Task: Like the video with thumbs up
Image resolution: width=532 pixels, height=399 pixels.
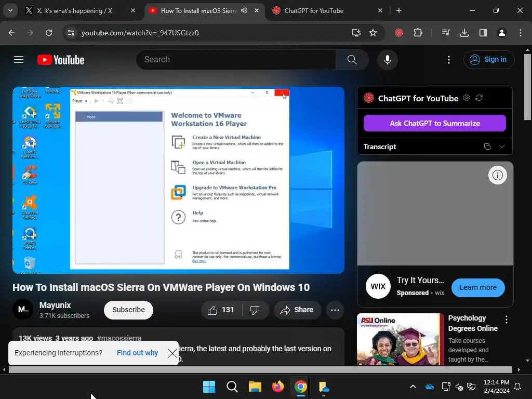Action: click(221, 310)
